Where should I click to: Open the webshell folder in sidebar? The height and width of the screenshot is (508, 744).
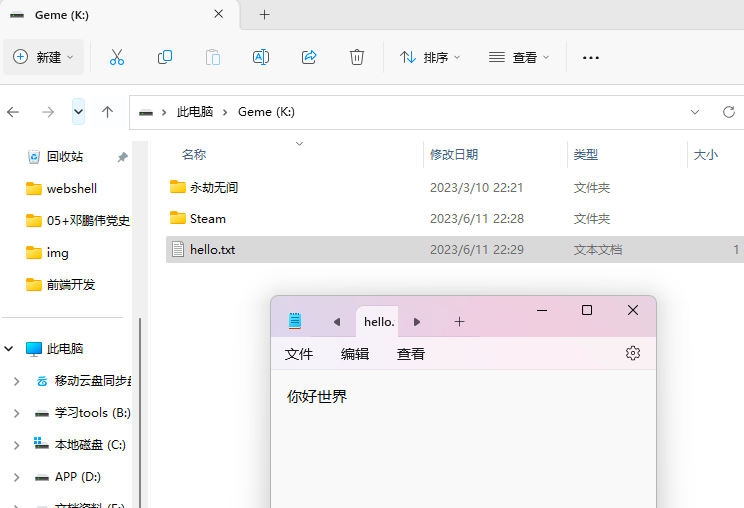(x=71, y=189)
